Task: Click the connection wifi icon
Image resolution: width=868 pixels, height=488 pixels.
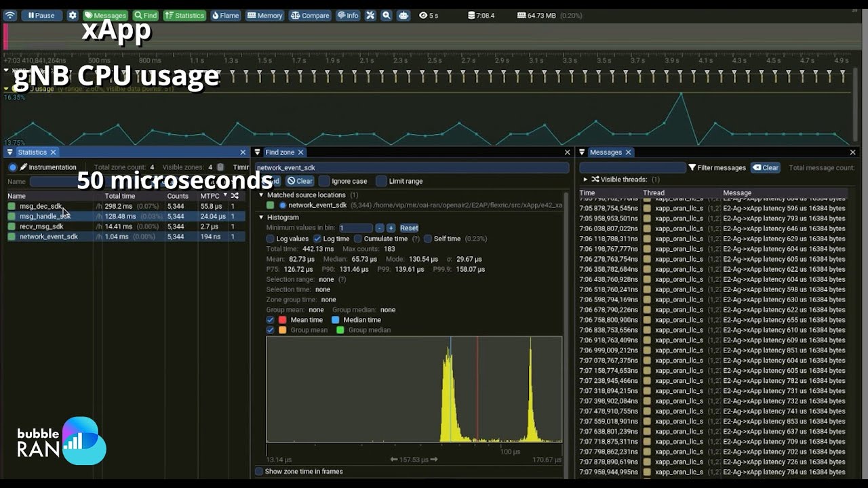Action: tap(9, 16)
